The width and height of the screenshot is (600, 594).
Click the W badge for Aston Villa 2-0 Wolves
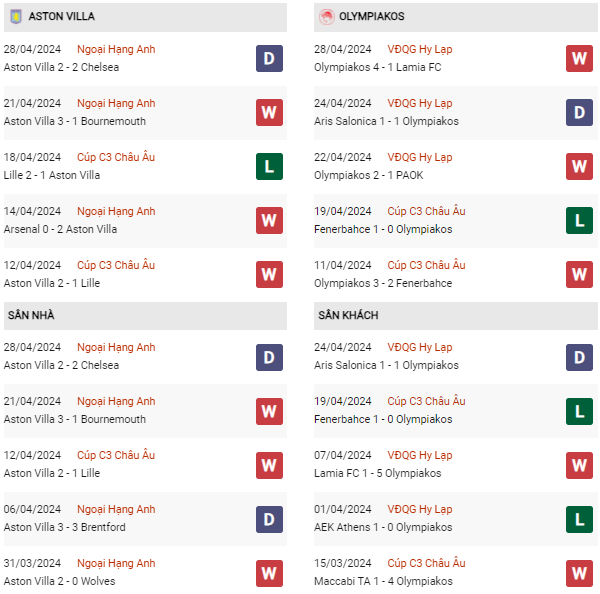269,572
